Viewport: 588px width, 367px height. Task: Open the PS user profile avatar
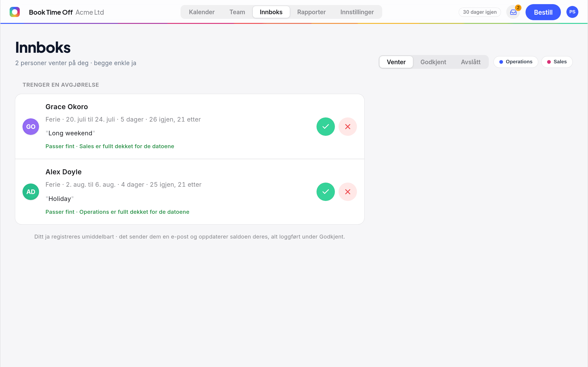[x=572, y=12]
